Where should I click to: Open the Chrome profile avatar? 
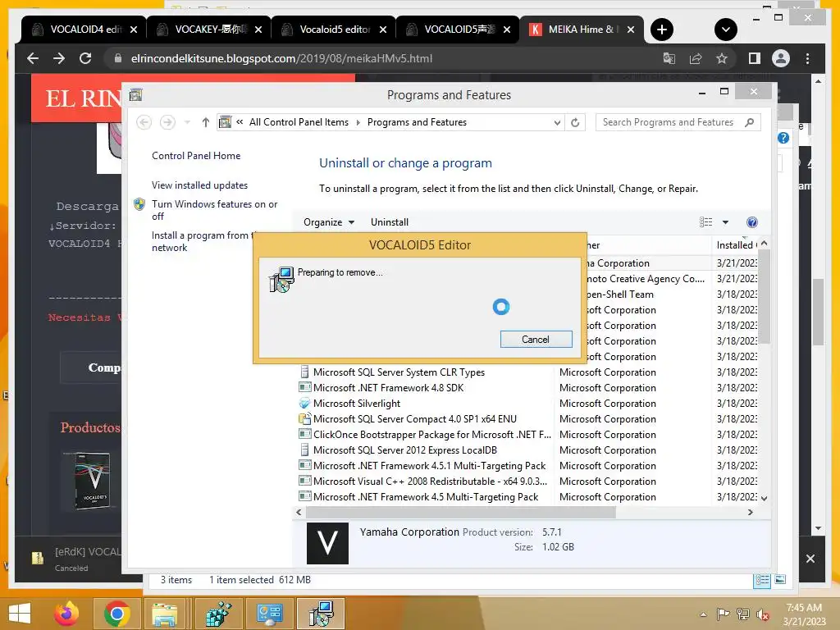click(781, 58)
